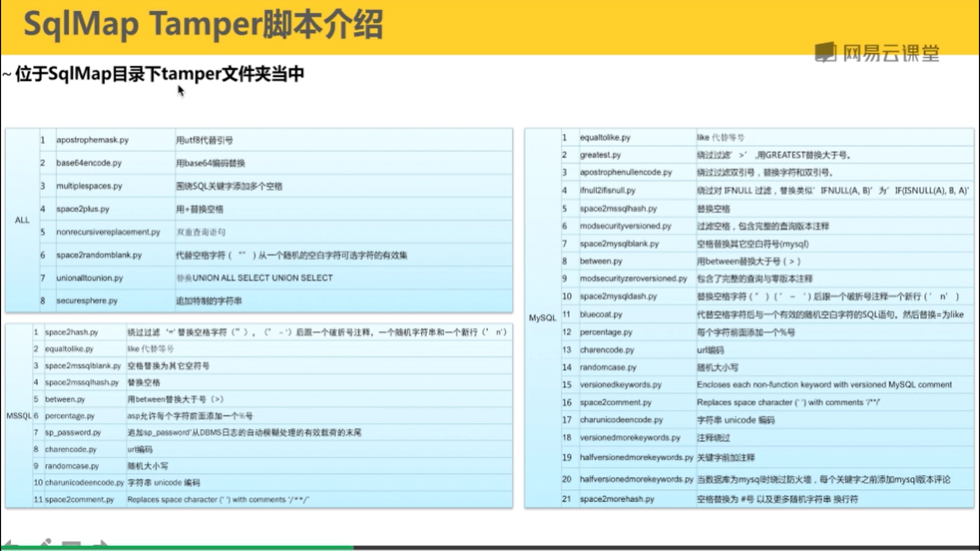Select charunicodeencode.py in MSSQL table

tap(85, 482)
